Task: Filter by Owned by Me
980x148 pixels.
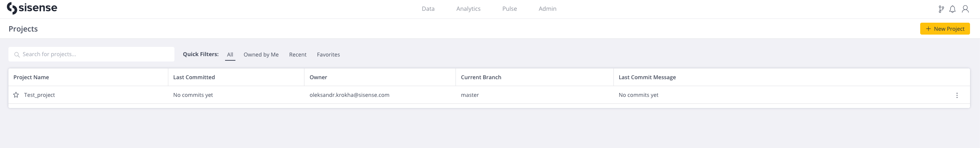Action: [x=261, y=55]
